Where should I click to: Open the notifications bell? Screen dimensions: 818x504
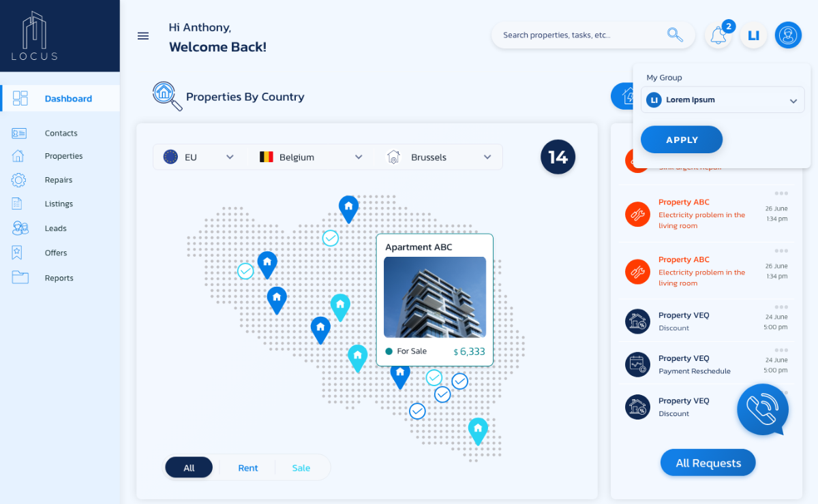(x=718, y=35)
